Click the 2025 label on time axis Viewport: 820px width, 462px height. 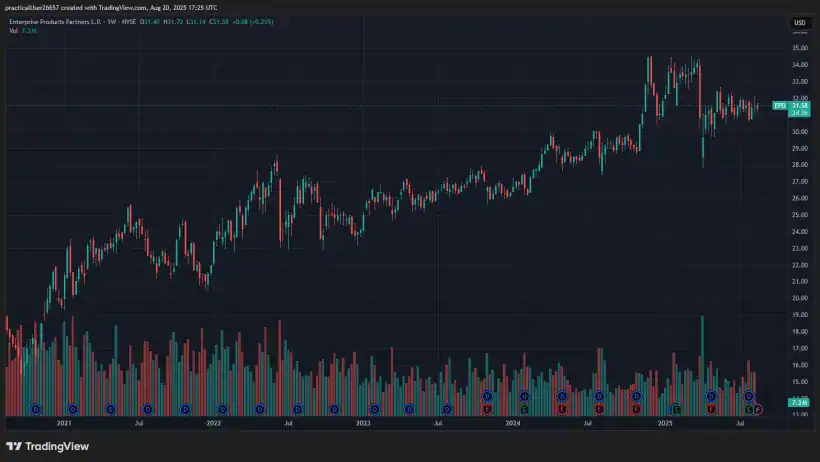point(665,423)
